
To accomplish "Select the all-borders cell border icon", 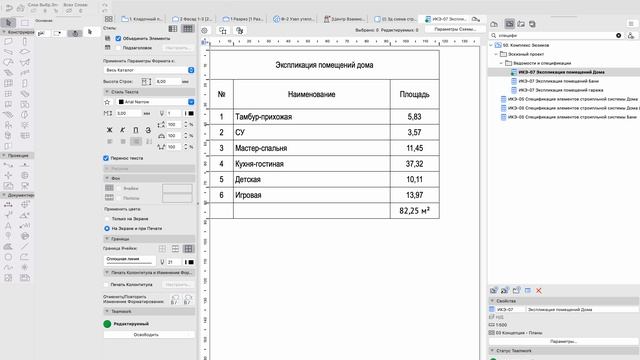I will (188, 249).
